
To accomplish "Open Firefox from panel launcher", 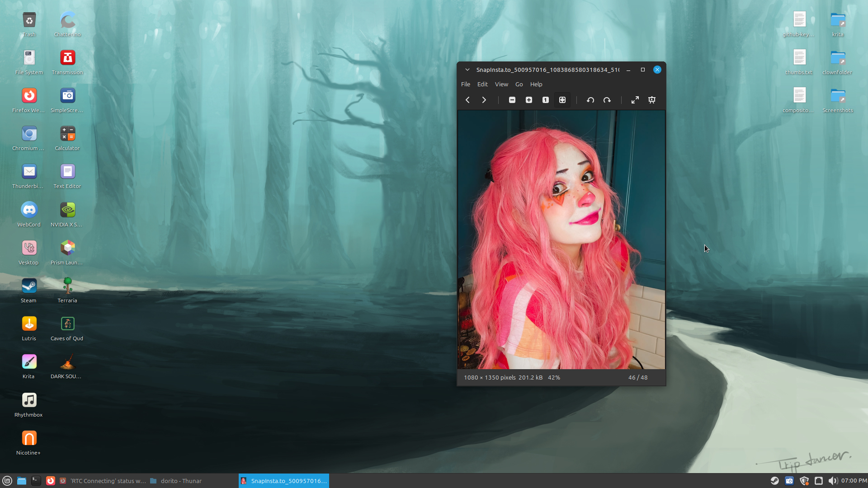I will (51, 481).
